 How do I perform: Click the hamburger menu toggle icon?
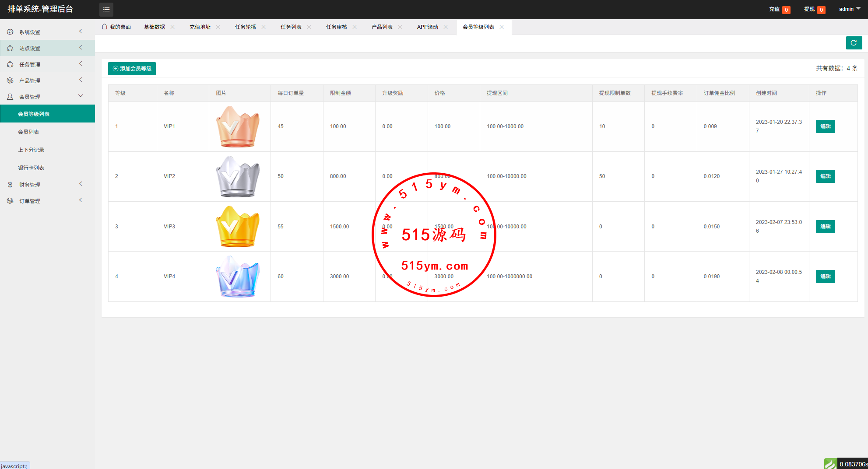[x=106, y=9]
